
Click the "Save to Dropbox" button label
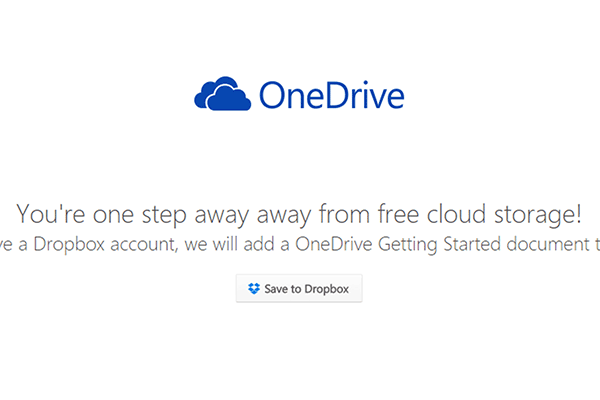pyautogui.click(x=307, y=289)
